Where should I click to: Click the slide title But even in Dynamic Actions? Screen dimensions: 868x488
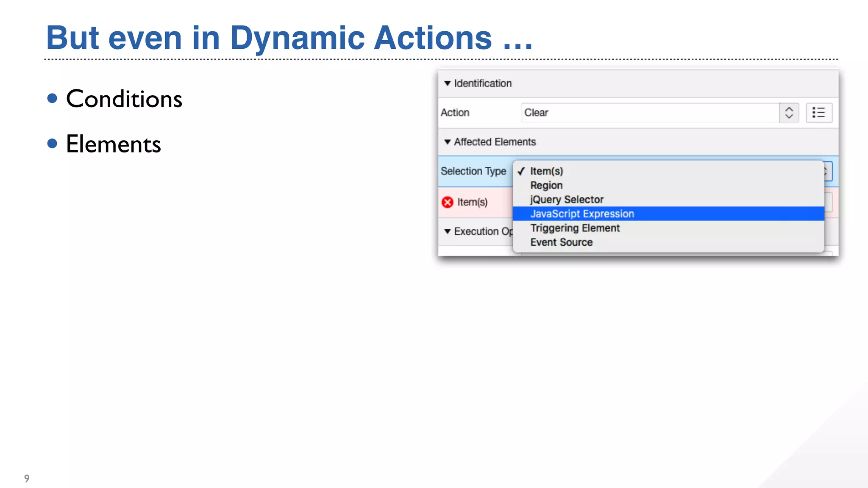pos(289,38)
